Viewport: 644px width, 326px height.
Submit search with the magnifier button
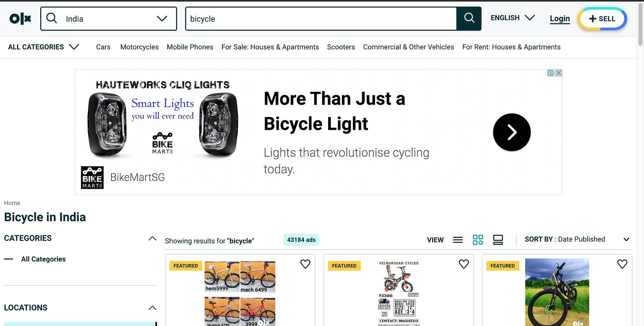(x=469, y=19)
